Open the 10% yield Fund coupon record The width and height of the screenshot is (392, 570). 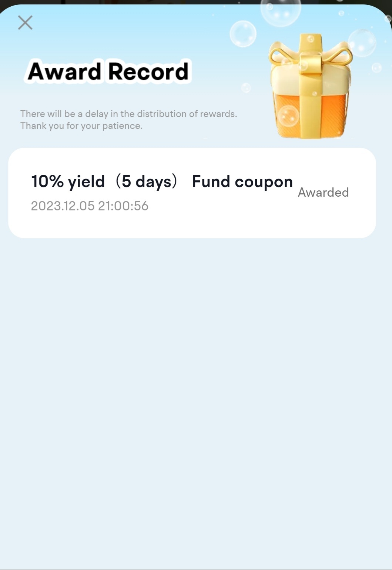192,193
